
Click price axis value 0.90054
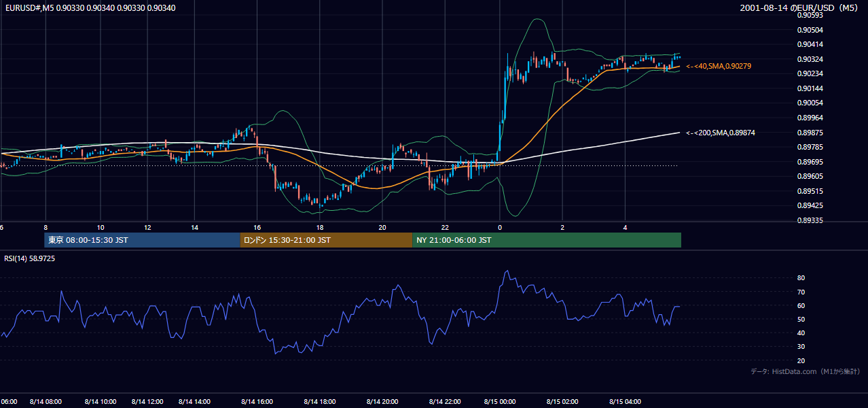[810, 103]
